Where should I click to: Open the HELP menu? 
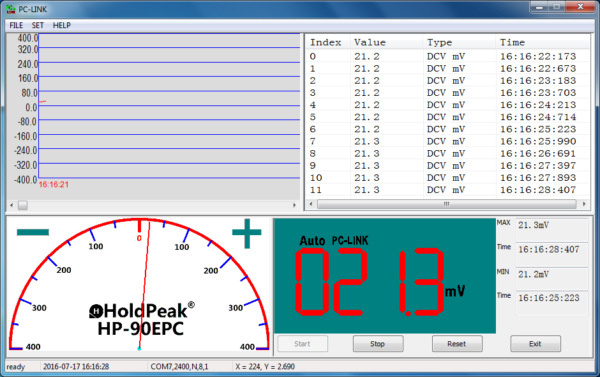[62, 25]
